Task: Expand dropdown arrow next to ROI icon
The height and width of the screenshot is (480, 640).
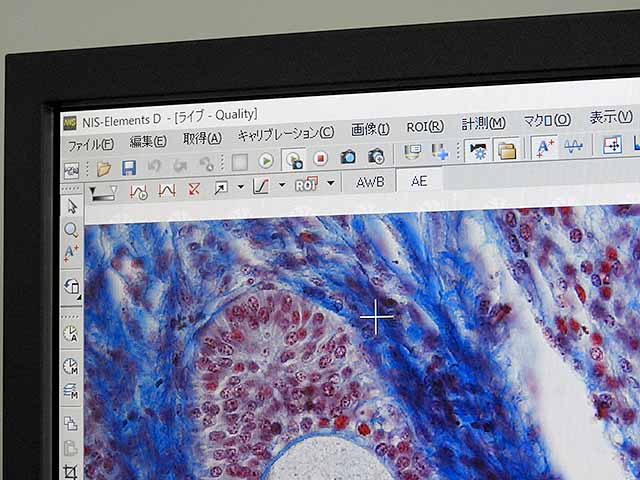Action: pos(331,183)
